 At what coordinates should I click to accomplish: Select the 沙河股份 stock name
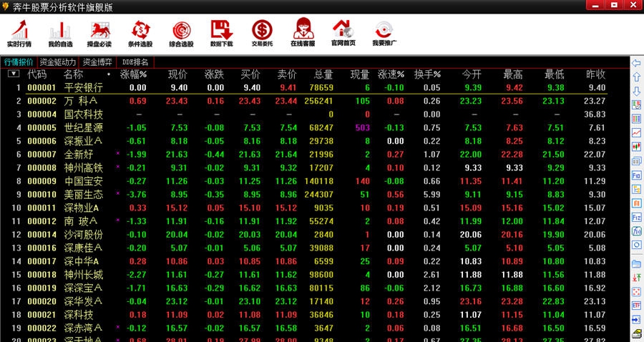pyautogui.click(x=84, y=235)
